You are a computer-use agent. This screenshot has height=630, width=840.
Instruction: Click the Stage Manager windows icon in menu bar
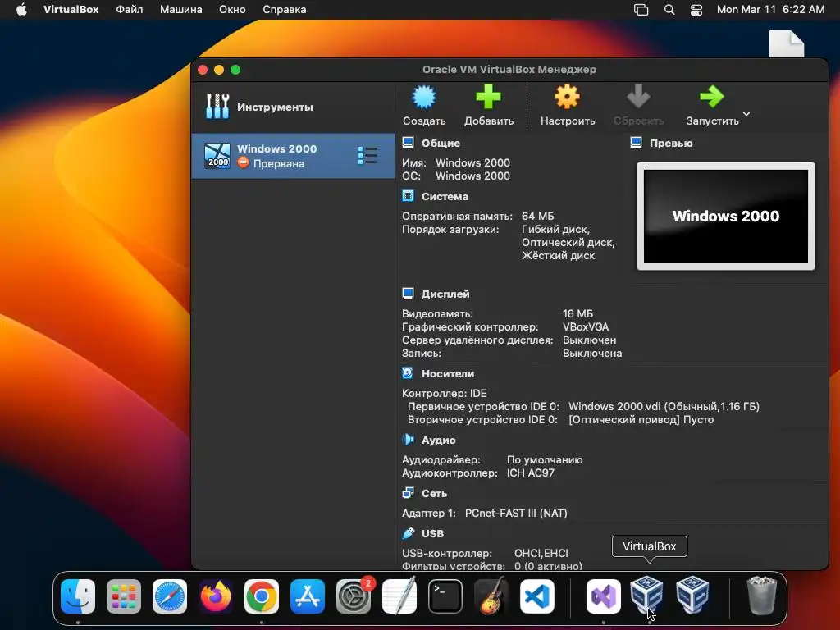[641, 10]
